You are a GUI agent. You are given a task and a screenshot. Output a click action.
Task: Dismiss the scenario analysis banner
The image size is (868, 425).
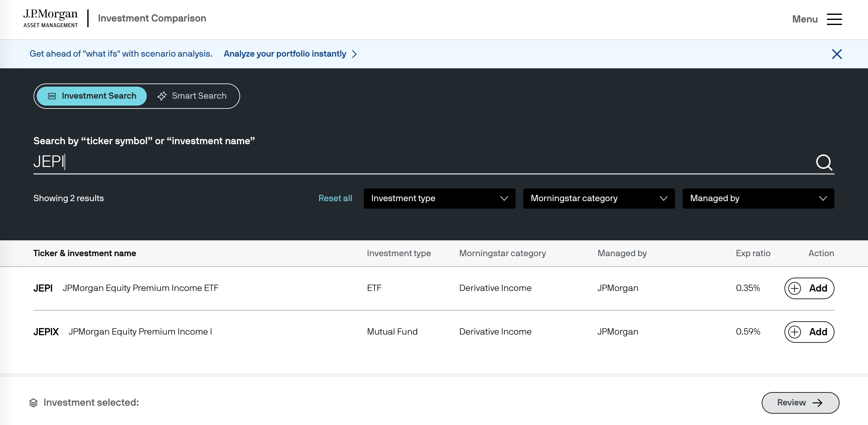[x=836, y=54]
